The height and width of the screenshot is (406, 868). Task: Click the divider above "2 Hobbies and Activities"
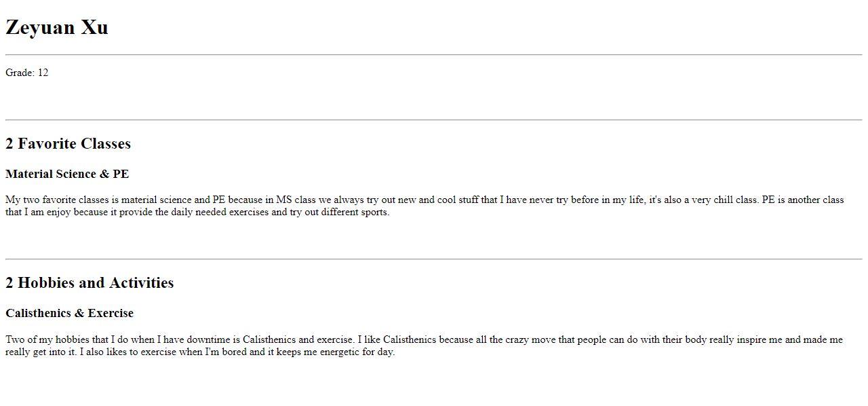pyautogui.click(x=434, y=259)
